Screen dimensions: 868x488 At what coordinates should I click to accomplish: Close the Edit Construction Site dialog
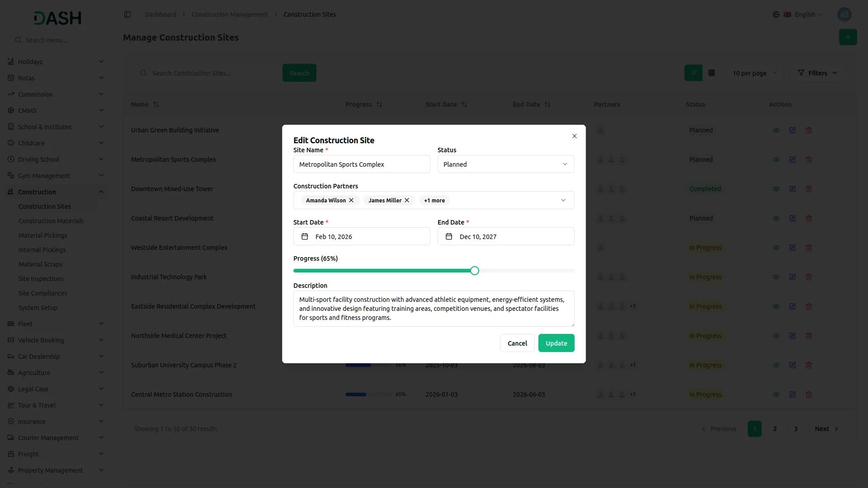pyautogui.click(x=575, y=136)
